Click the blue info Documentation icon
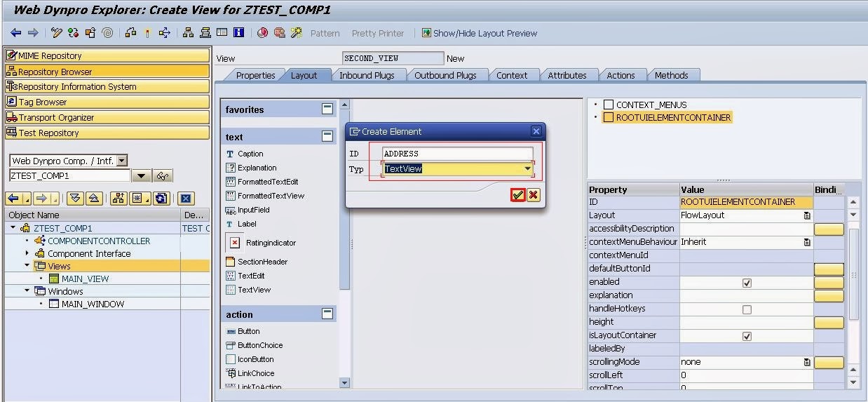This screenshot has height=402, width=868. click(x=238, y=33)
